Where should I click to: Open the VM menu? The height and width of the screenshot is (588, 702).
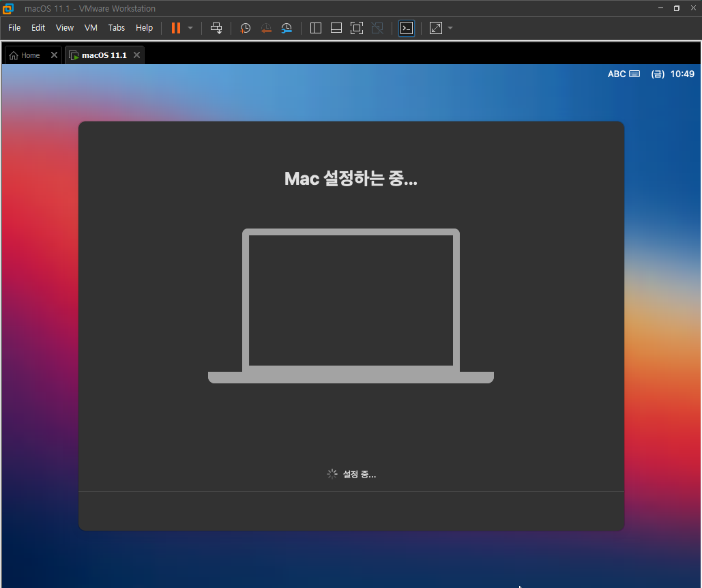[x=91, y=28]
